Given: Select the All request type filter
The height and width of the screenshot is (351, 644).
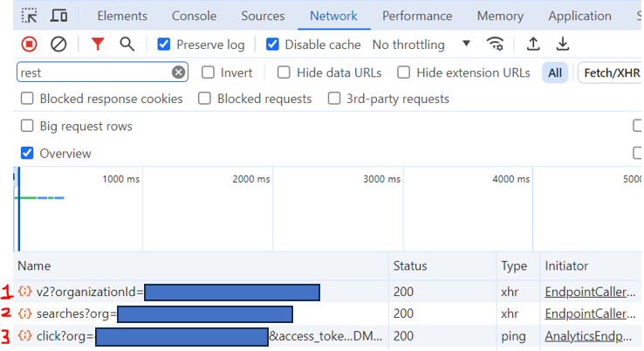Looking at the screenshot, I should click(x=555, y=72).
